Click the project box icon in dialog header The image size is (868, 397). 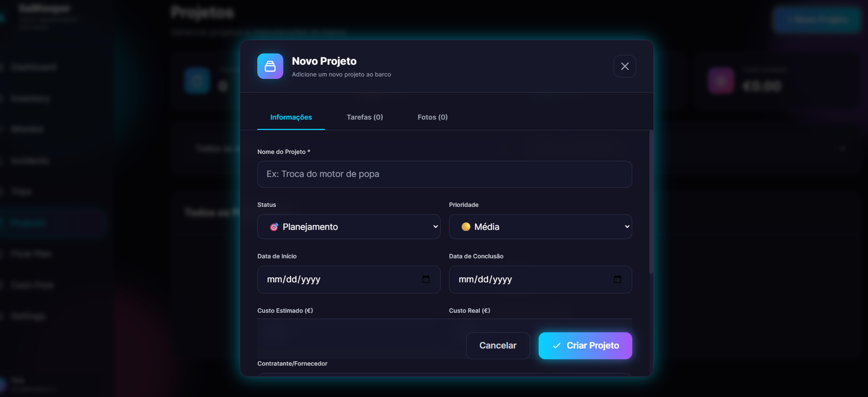270,66
